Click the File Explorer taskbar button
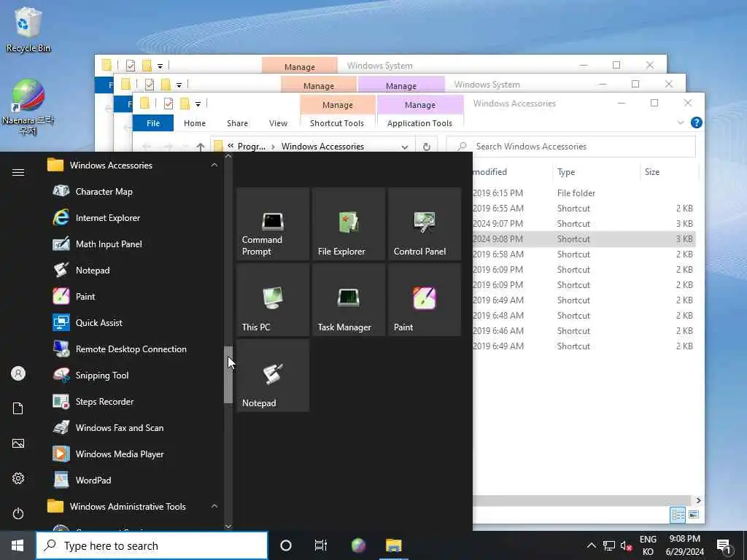This screenshot has width=747, height=560. (x=393, y=545)
